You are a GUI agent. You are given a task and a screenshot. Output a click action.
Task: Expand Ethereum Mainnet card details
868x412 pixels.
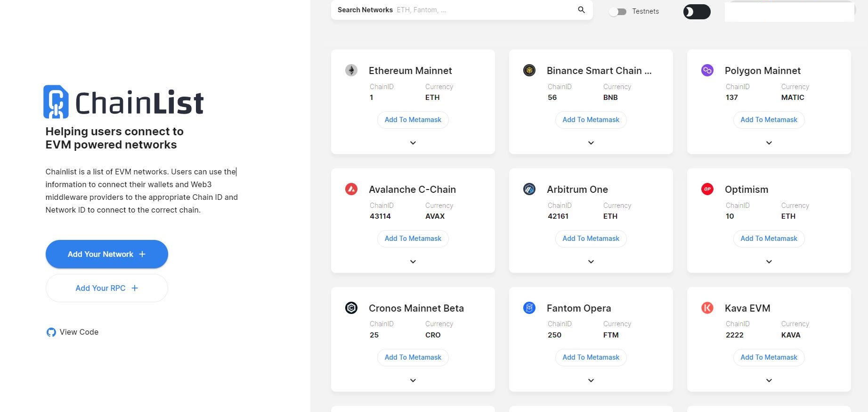[x=413, y=143]
